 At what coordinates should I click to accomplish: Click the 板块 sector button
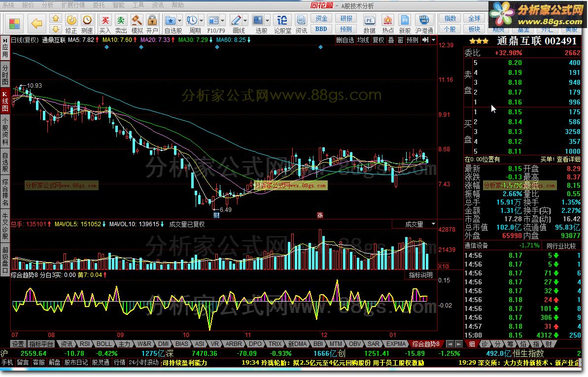click(x=474, y=29)
